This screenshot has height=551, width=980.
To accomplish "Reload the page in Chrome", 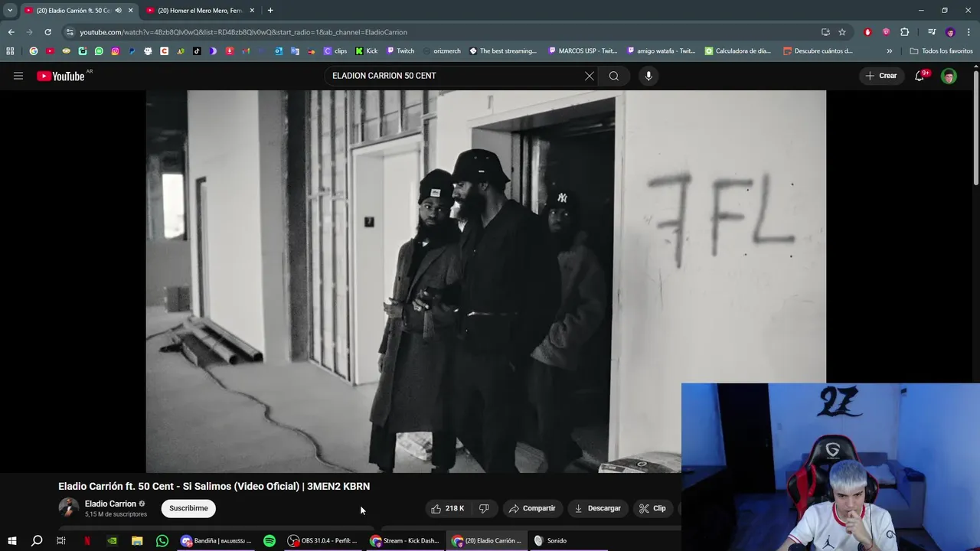I will 47,32.
